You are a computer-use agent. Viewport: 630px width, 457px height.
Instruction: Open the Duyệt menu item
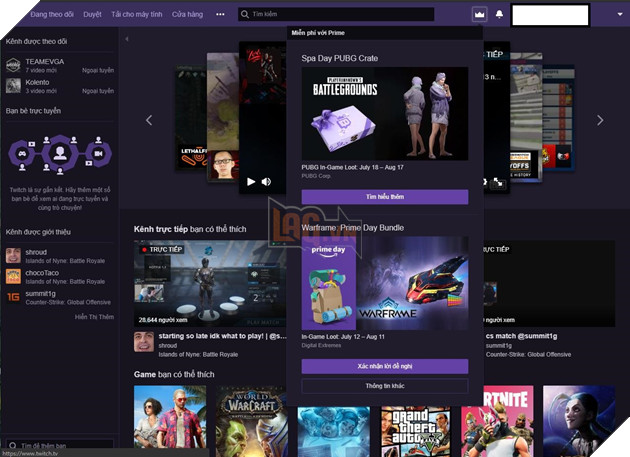[92, 14]
